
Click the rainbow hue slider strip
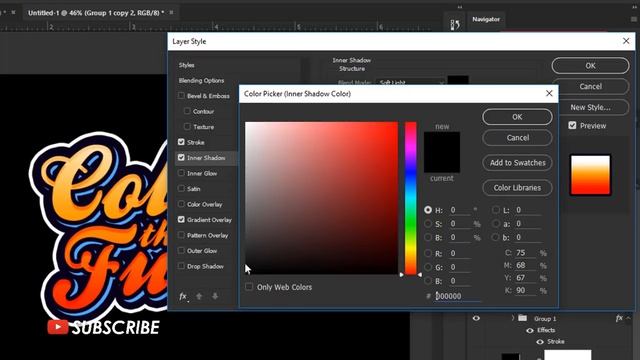tap(411, 198)
